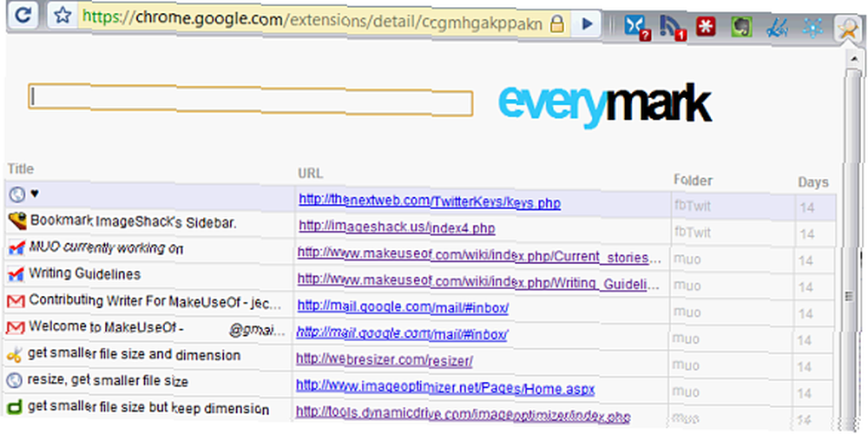
Task: Click globe favicon of the heart bookmark
Action: 17,194
